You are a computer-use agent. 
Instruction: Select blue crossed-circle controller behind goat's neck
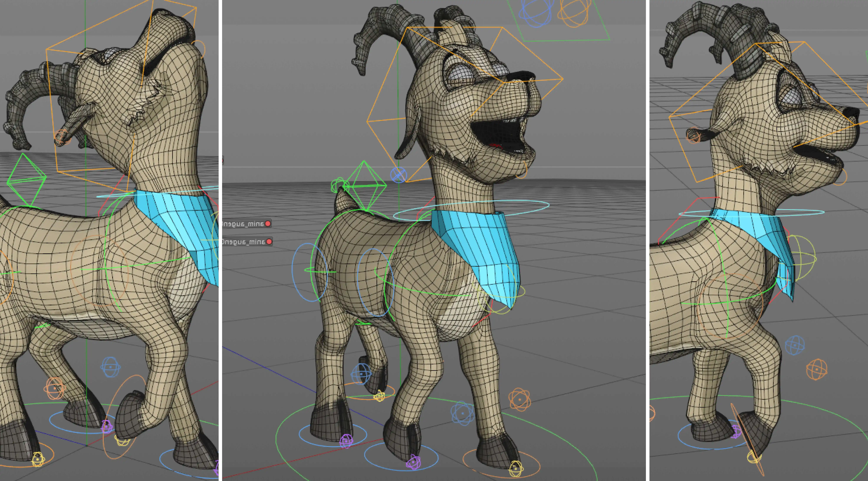point(399,175)
